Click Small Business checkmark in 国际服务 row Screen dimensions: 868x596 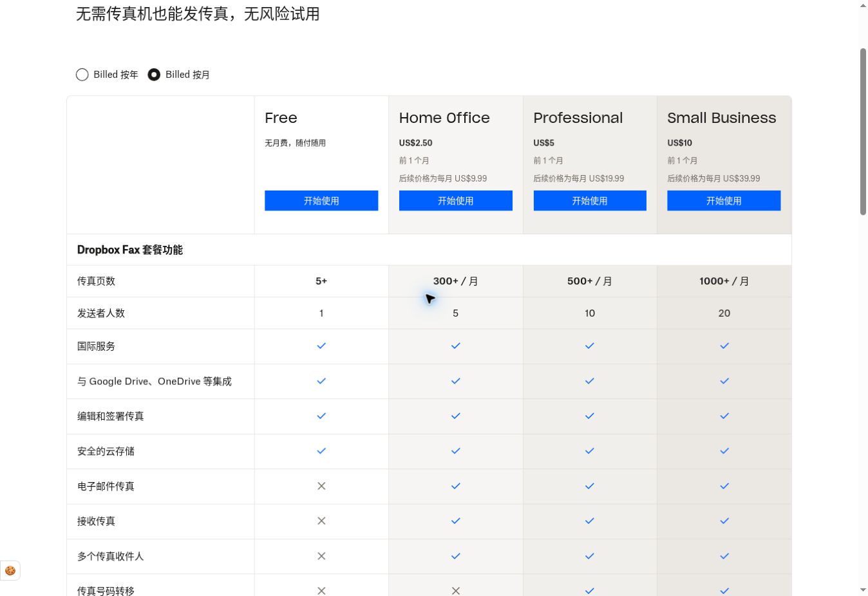point(724,346)
